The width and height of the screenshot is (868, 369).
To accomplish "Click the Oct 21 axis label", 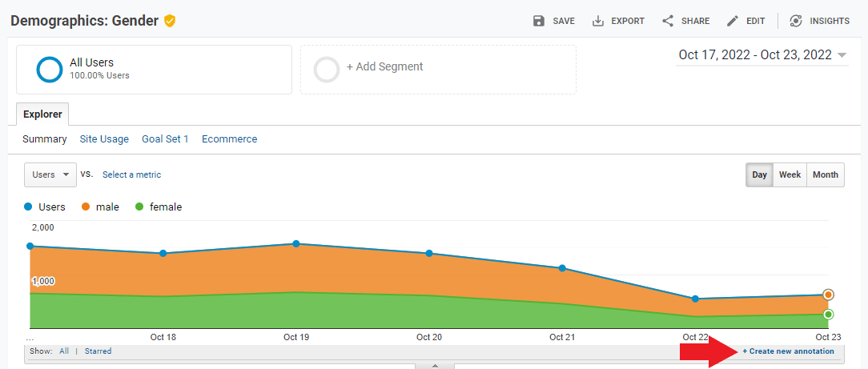I will 562,337.
